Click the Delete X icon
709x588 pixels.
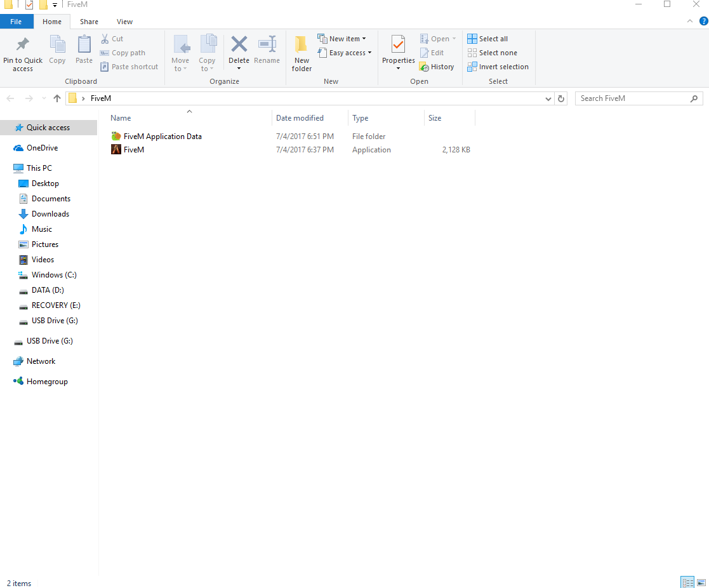[239, 44]
